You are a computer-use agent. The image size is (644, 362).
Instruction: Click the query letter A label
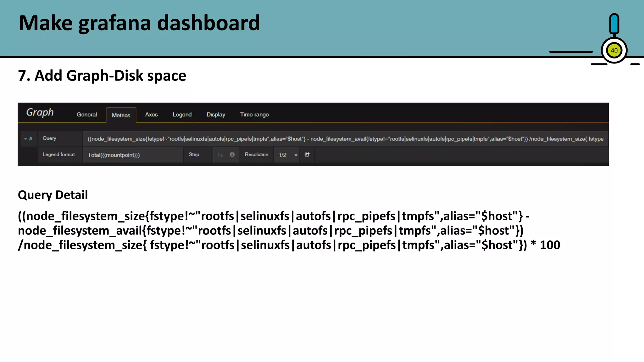click(31, 139)
